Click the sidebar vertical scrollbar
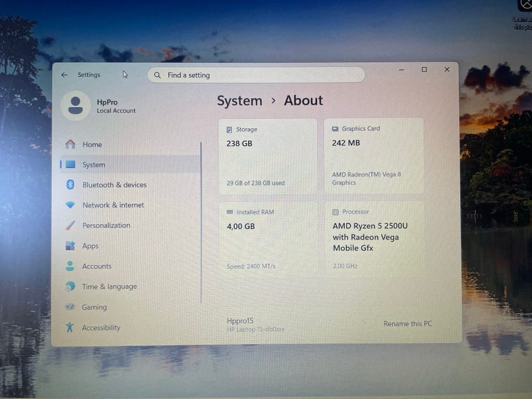This screenshot has height=399, width=532. tap(201, 222)
